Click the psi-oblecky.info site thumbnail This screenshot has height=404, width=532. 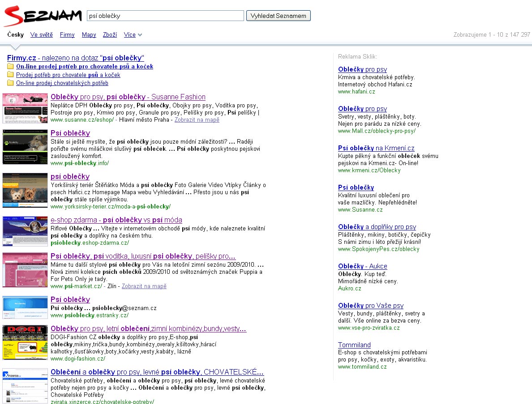click(25, 147)
